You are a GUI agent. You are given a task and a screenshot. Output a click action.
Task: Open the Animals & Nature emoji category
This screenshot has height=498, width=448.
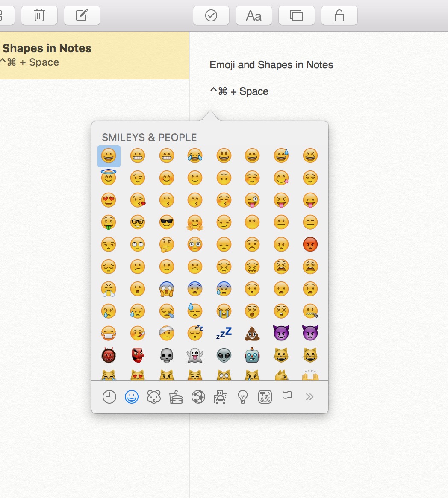coord(154,396)
